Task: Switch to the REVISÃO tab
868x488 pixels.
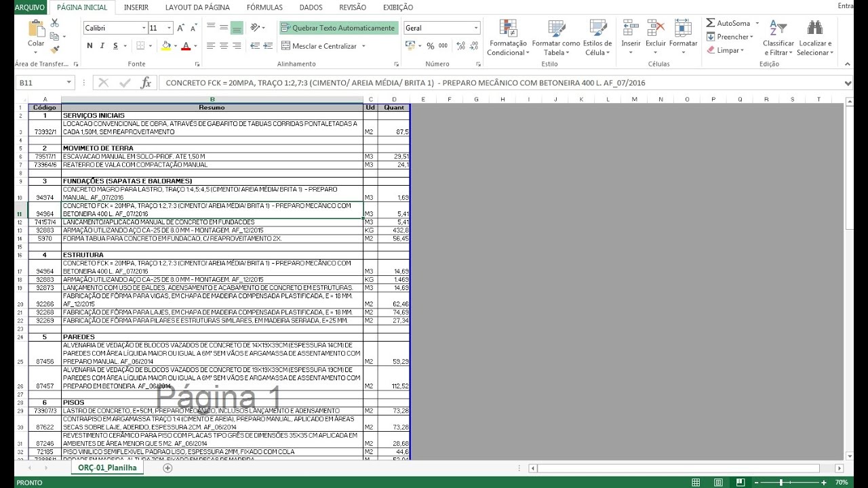Action: [x=353, y=7]
